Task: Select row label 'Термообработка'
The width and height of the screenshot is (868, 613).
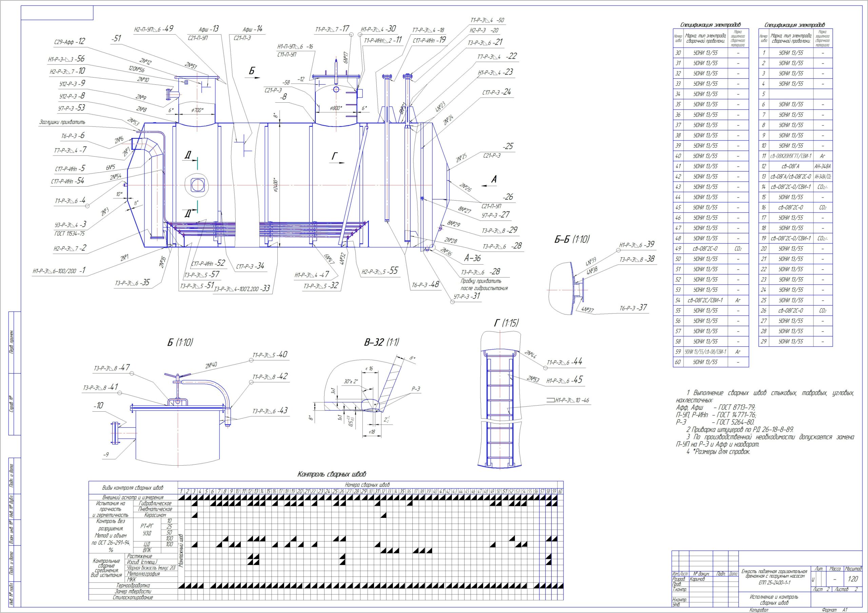Action: 132,586
